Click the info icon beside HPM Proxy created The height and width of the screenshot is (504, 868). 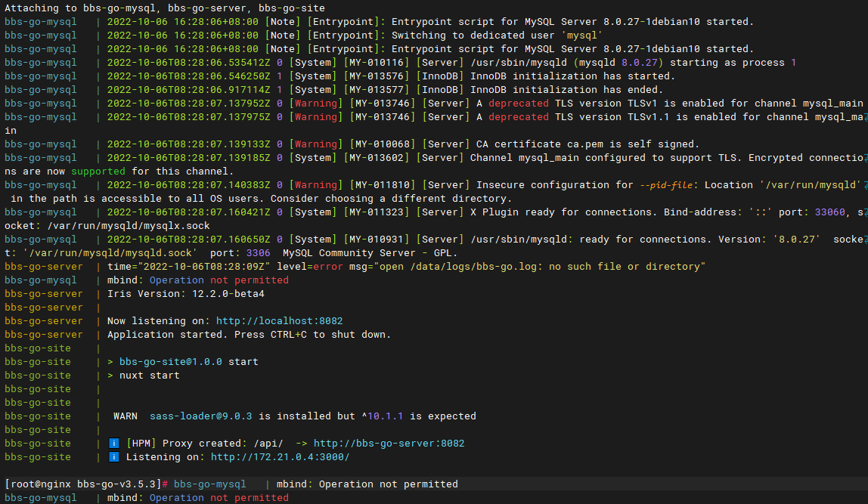click(x=114, y=443)
